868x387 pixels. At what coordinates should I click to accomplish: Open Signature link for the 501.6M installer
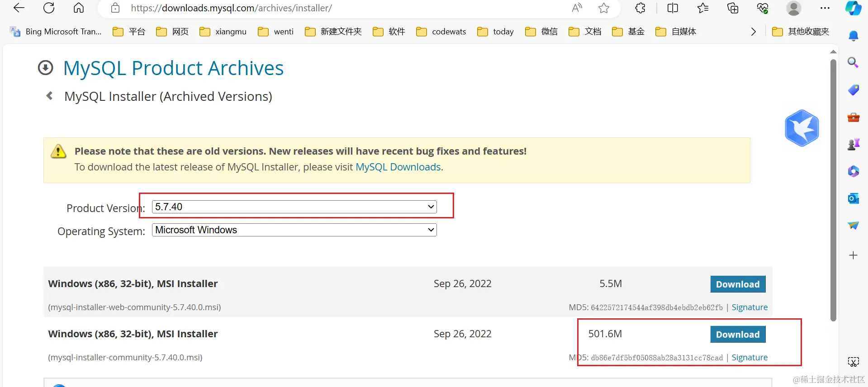pyautogui.click(x=749, y=358)
